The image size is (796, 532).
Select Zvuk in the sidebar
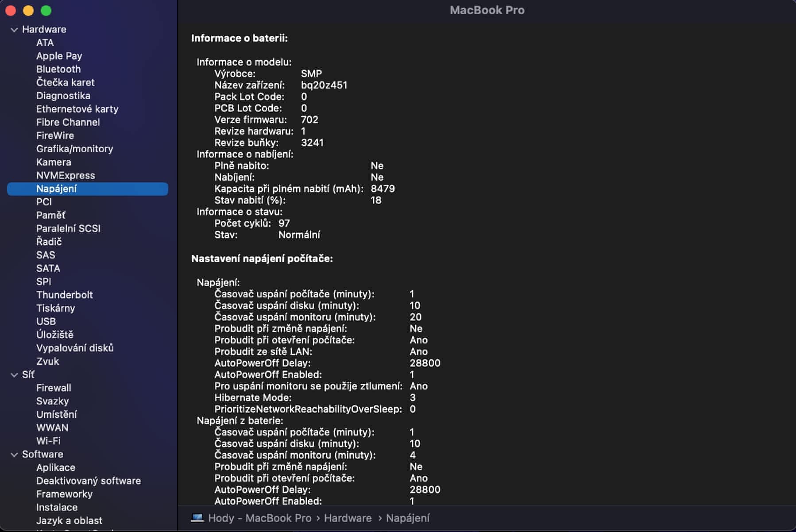point(48,361)
